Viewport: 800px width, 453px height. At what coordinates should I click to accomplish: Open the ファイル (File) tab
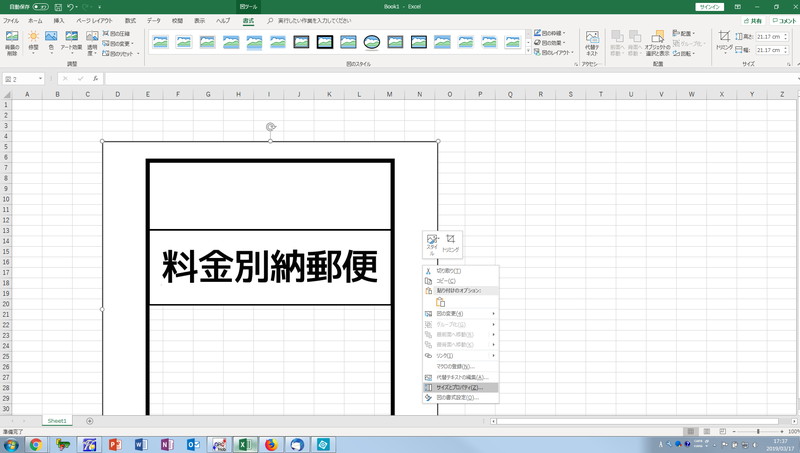click(11, 21)
